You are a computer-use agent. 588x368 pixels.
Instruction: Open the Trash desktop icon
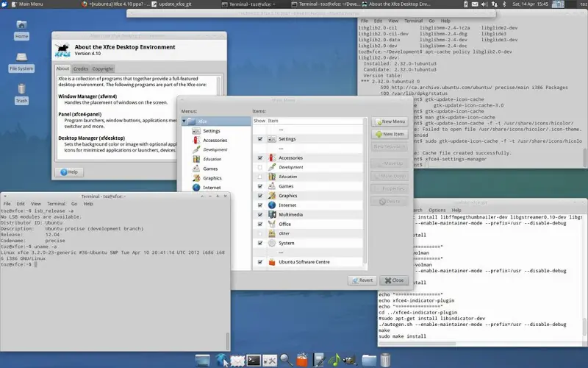[x=21, y=94]
